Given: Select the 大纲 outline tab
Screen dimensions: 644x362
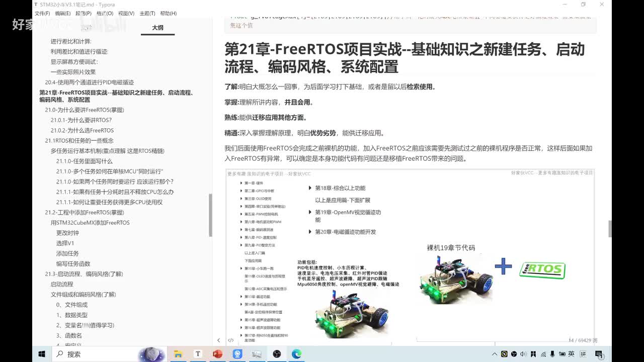Looking at the screenshot, I should (157, 28).
